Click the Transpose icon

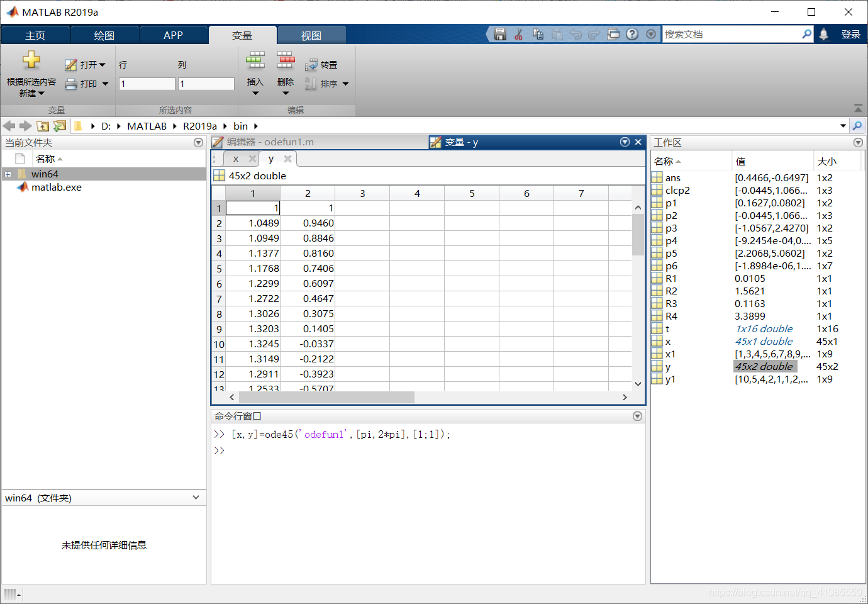click(x=311, y=65)
